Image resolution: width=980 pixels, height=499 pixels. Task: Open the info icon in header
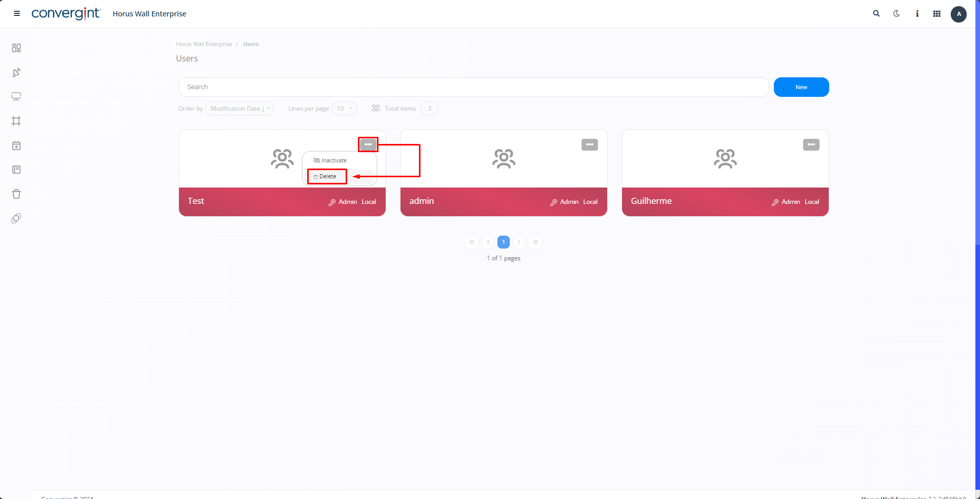(x=917, y=14)
